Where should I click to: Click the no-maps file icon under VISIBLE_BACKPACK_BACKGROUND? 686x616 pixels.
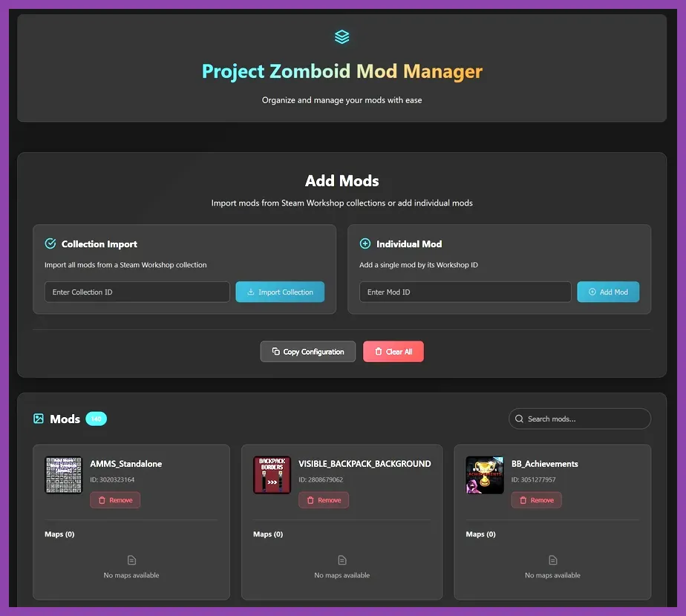[342, 560]
